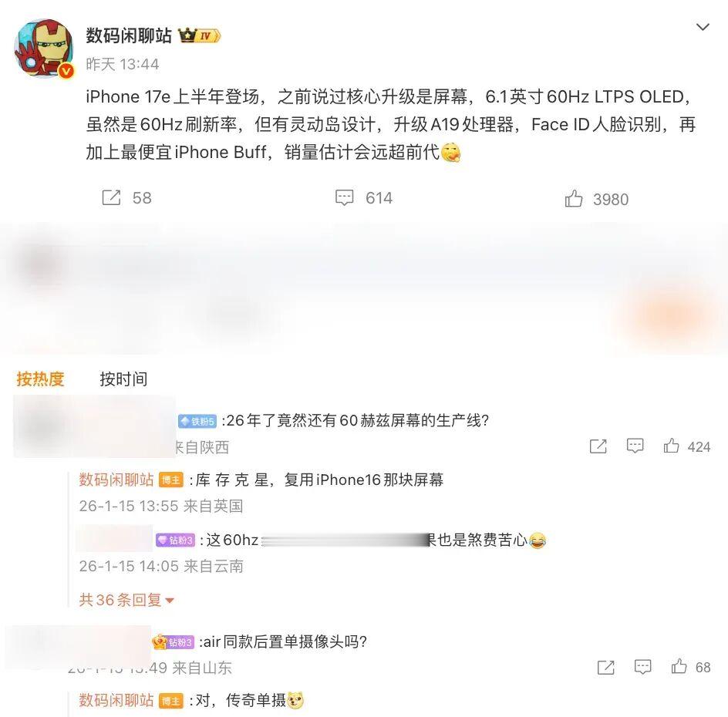728x717 pixels.
Task: Open the post options chevron menu
Action: pos(703,28)
